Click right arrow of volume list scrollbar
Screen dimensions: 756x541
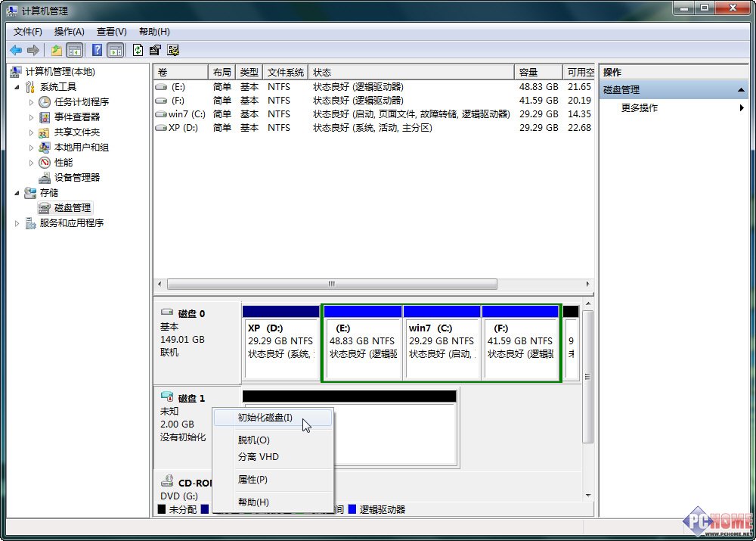[587, 284]
